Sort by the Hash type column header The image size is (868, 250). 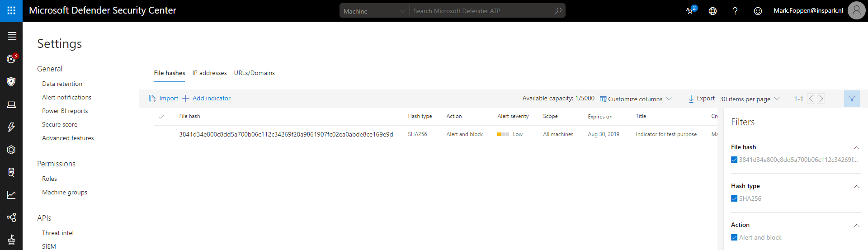point(420,116)
